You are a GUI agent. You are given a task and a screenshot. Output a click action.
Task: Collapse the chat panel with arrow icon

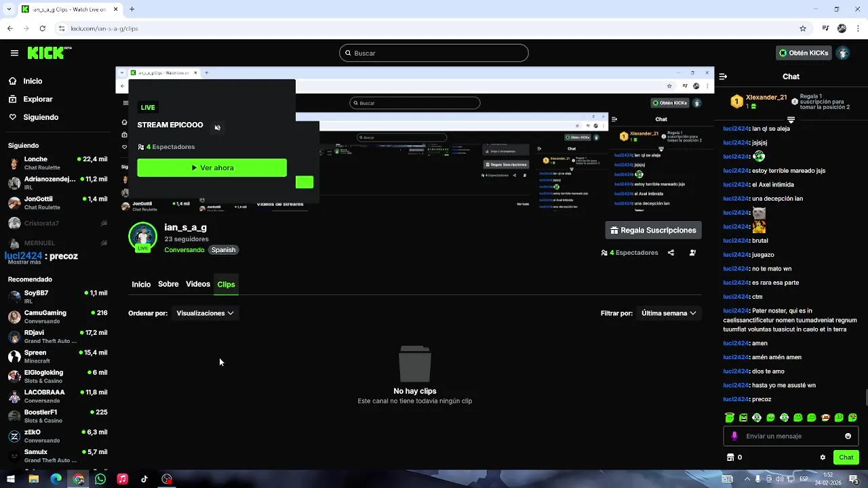[x=723, y=77]
